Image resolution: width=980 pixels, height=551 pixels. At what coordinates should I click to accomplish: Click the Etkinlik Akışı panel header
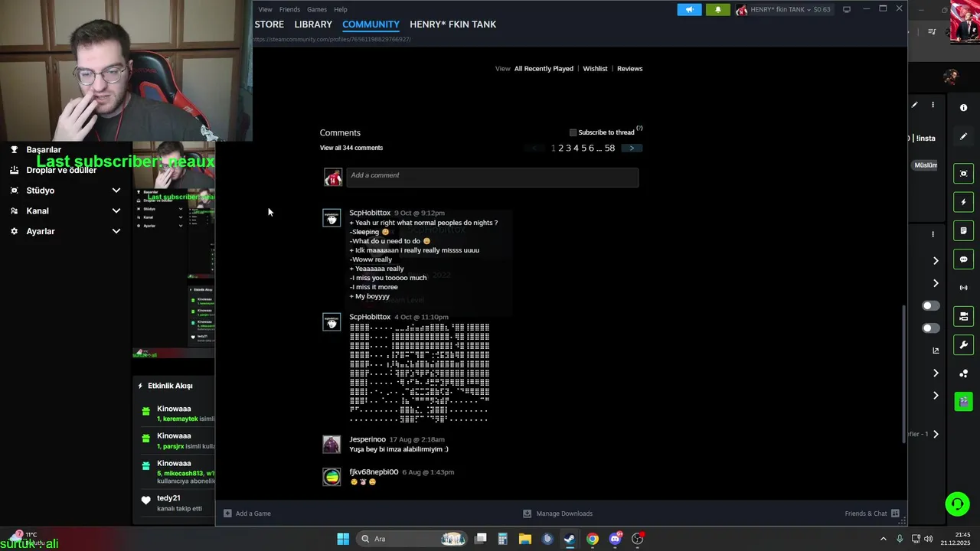(x=170, y=386)
